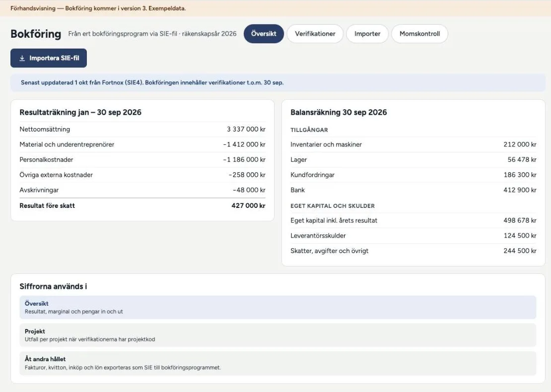
Task: Click the Leverantörsskulder label
Action: coord(318,236)
